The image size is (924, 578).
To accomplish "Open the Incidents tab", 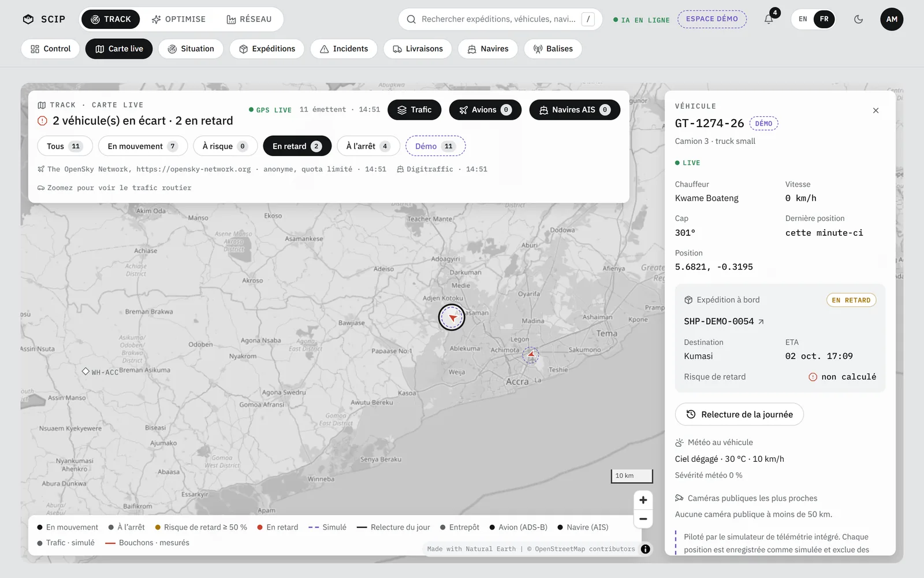I will (x=344, y=49).
